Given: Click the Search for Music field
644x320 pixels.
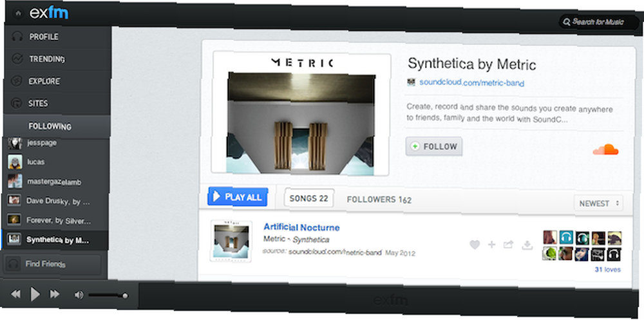Looking at the screenshot, I should 598,22.
